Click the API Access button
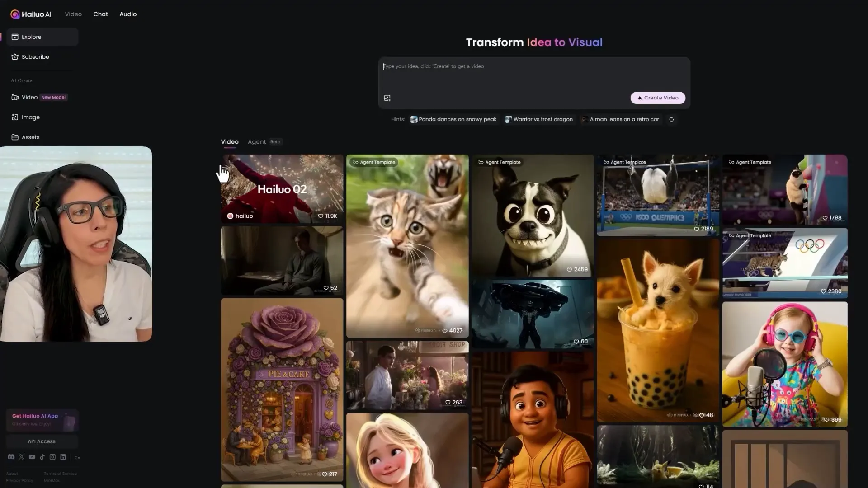Viewport: 868px width, 488px height. point(42,441)
